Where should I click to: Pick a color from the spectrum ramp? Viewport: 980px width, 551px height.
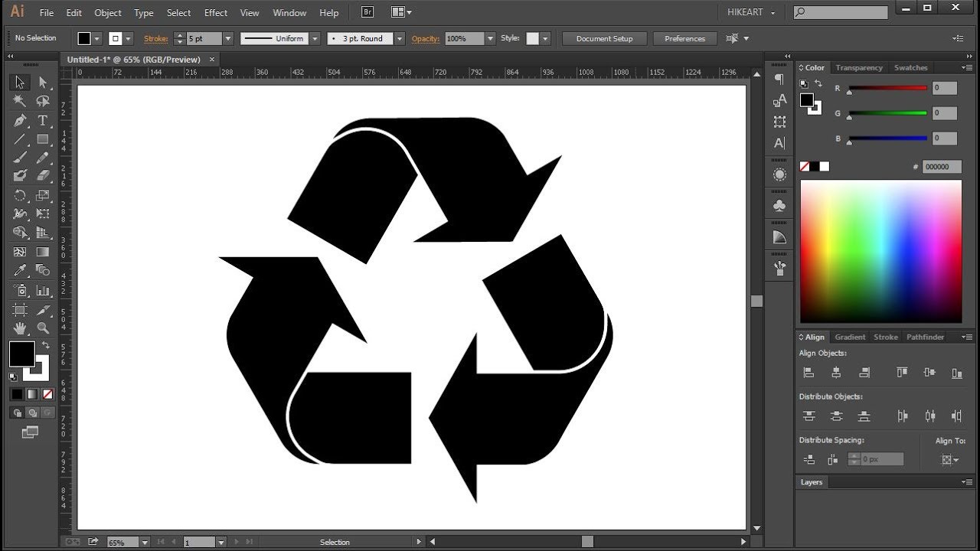point(881,252)
